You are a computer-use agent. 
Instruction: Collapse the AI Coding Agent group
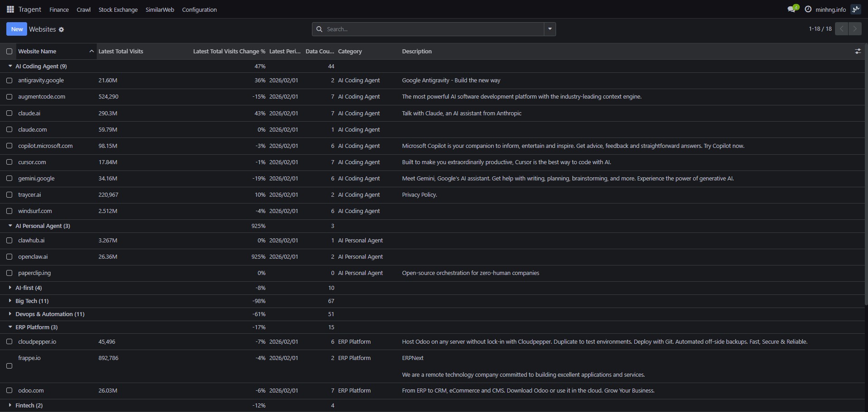coord(10,66)
